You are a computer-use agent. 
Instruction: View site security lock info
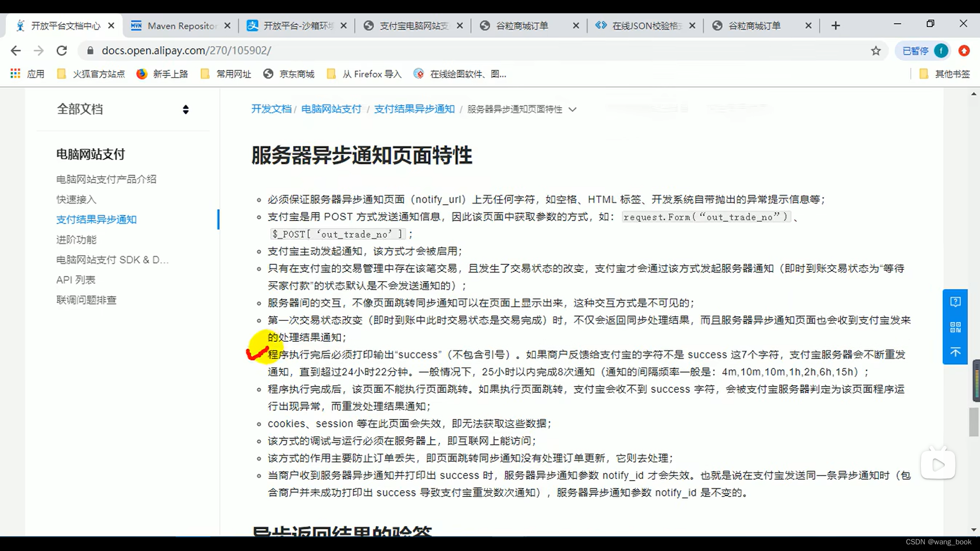tap(90, 51)
